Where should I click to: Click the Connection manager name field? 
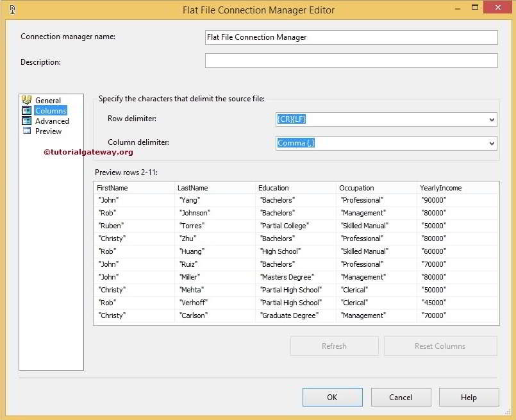tap(351, 37)
